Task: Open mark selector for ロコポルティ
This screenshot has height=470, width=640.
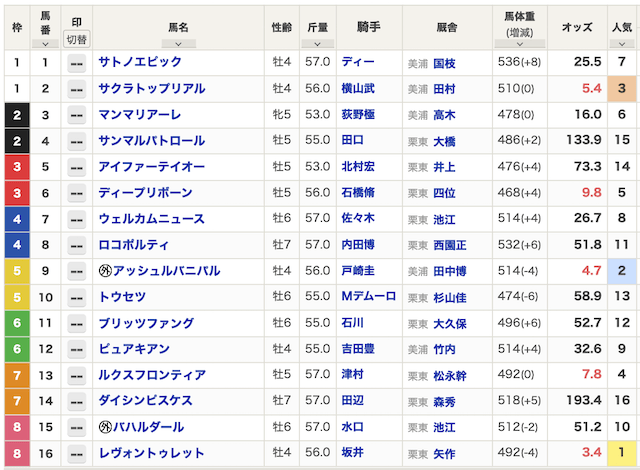Action: pyautogui.click(x=76, y=245)
